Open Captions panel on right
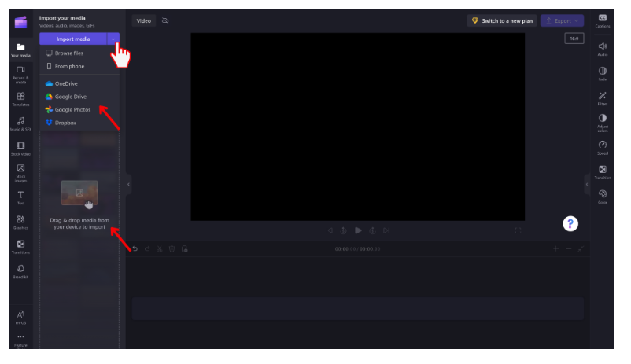The height and width of the screenshot is (364, 631). [x=603, y=21]
